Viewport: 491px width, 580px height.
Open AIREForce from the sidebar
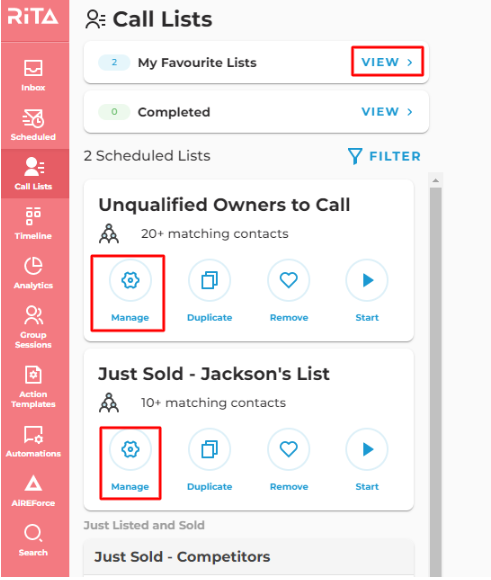(x=33, y=491)
